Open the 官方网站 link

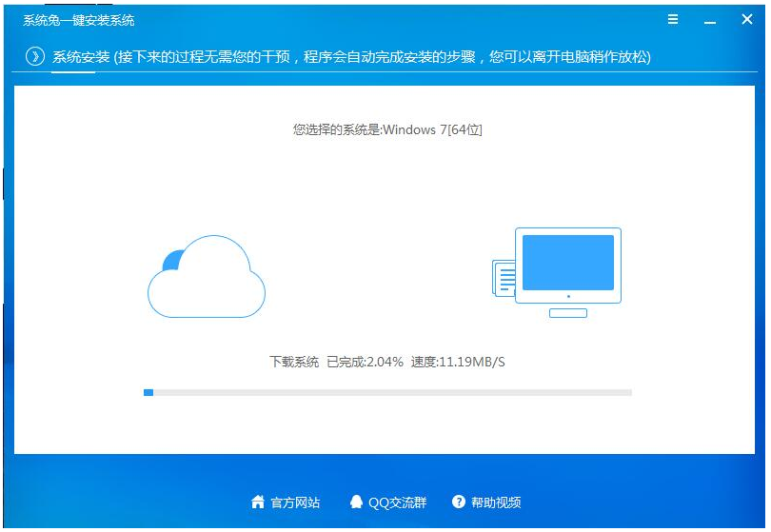click(295, 502)
